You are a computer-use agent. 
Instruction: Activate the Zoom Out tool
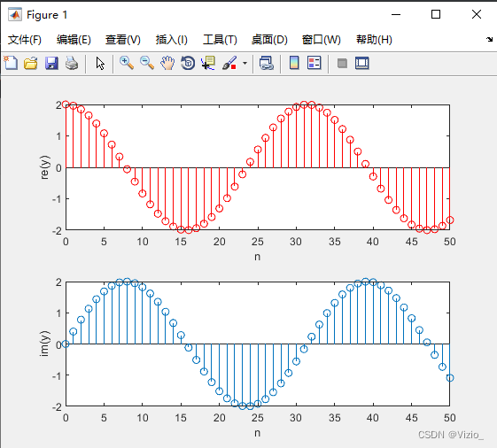coord(147,63)
